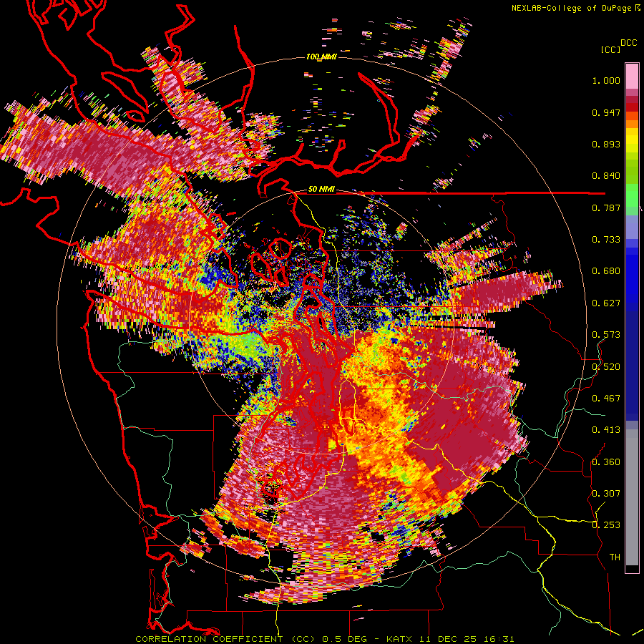Click the [CC] units label
Image resolution: width=644 pixels, height=644 pixels.
click(610, 49)
